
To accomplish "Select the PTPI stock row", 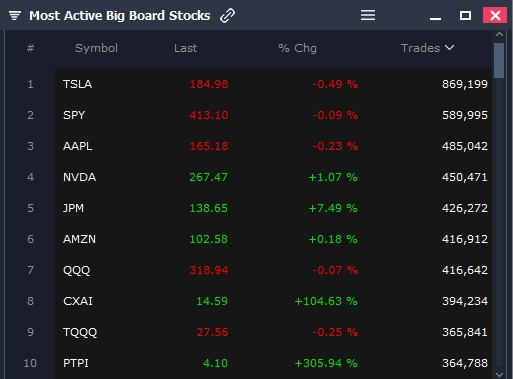I will (x=273, y=363).
